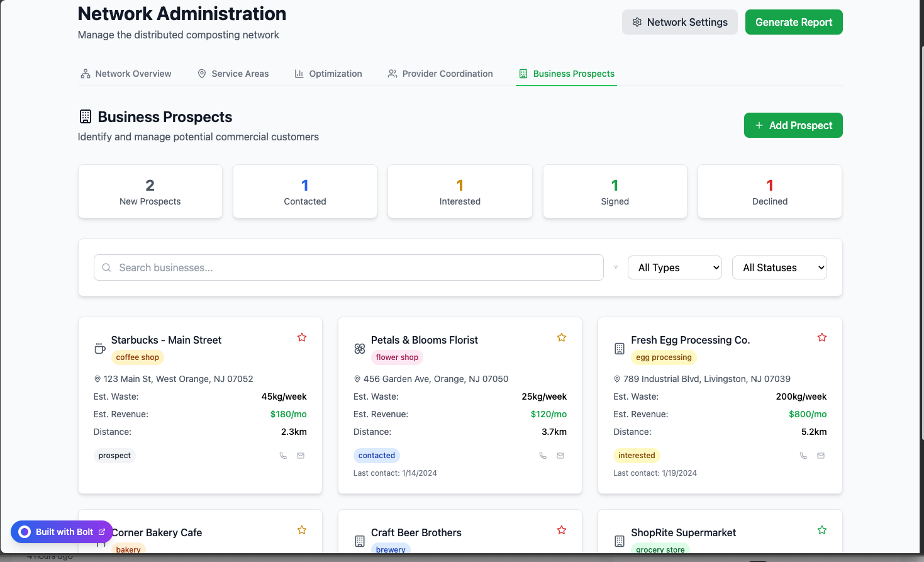The image size is (924, 562).
Task: Click phone icon on Fresh Egg Processing card
Action: point(803,456)
